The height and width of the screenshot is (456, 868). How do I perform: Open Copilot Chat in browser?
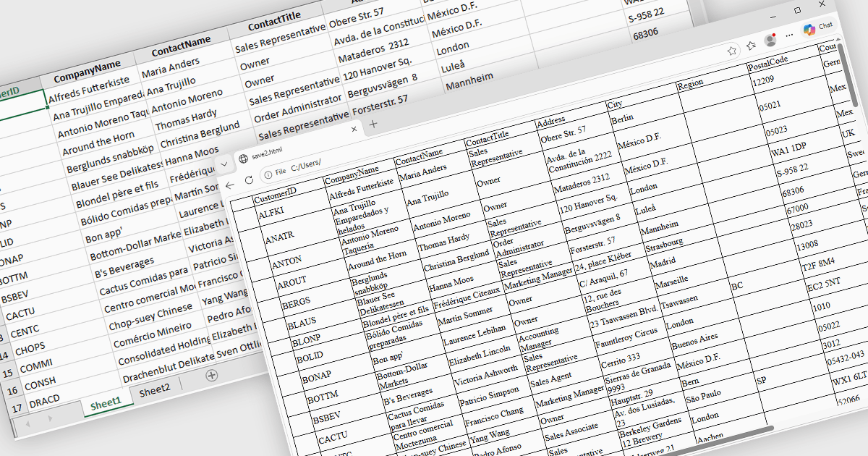[x=817, y=28]
